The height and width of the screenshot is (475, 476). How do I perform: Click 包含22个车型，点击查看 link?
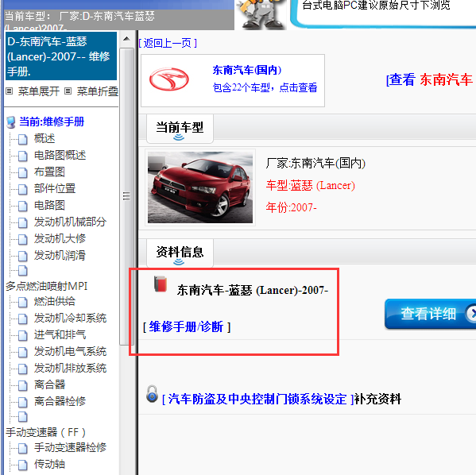coord(265,87)
